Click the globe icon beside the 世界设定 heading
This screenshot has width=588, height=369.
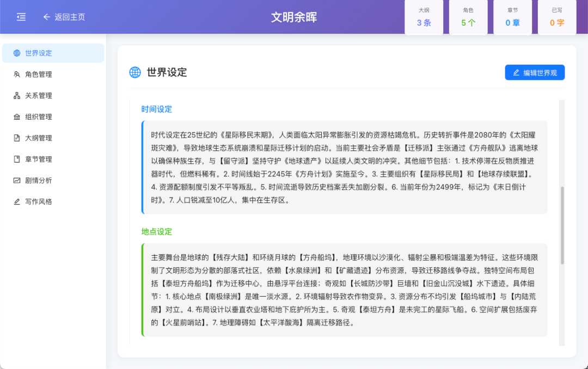point(134,72)
